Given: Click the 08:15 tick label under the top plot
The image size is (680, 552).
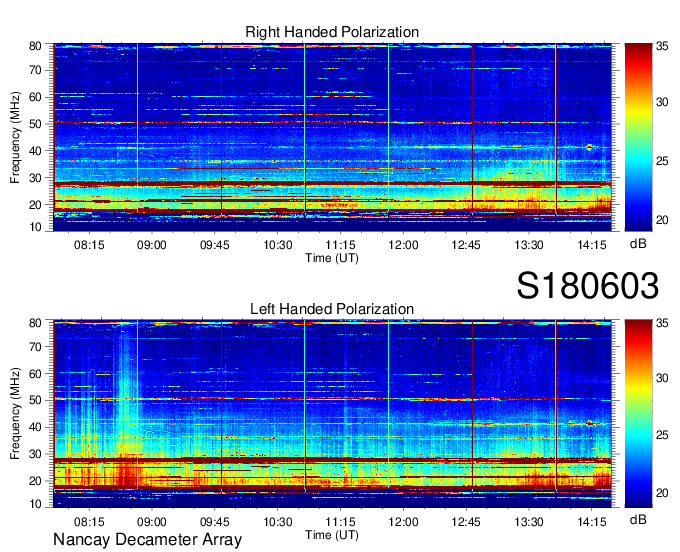Looking at the screenshot, I should click(89, 245).
